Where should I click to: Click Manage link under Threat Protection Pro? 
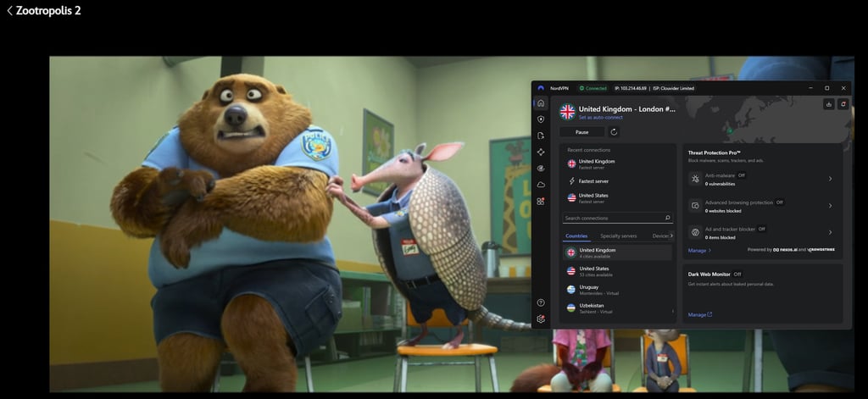click(699, 251)
